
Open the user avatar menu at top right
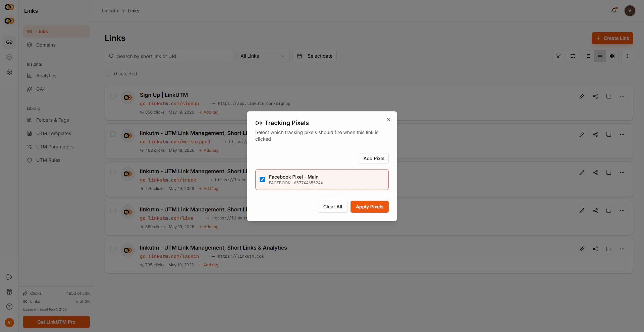pyautogui.click(x=630, y=11)
